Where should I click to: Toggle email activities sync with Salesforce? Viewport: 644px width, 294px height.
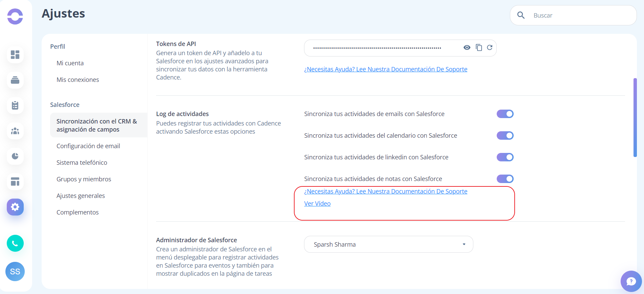pos(505,114)
